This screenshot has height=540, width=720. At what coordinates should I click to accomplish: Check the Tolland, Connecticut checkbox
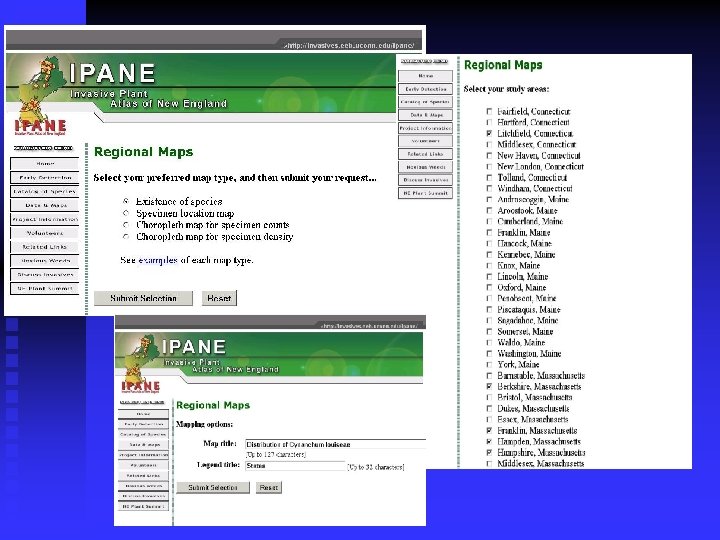(x=489, y=177)
